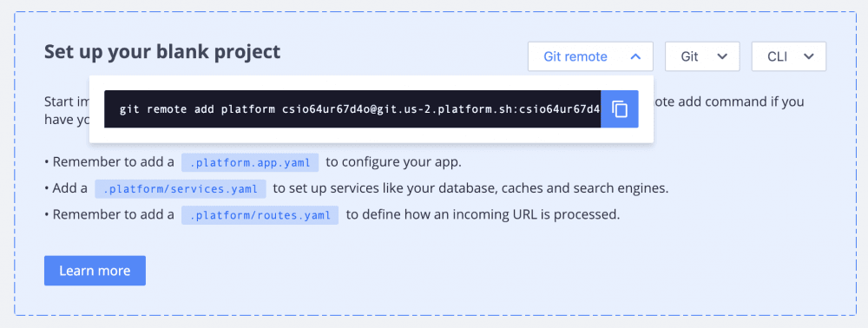
Task: Click the chevron on the CLI dropdown
Action: 808,56
